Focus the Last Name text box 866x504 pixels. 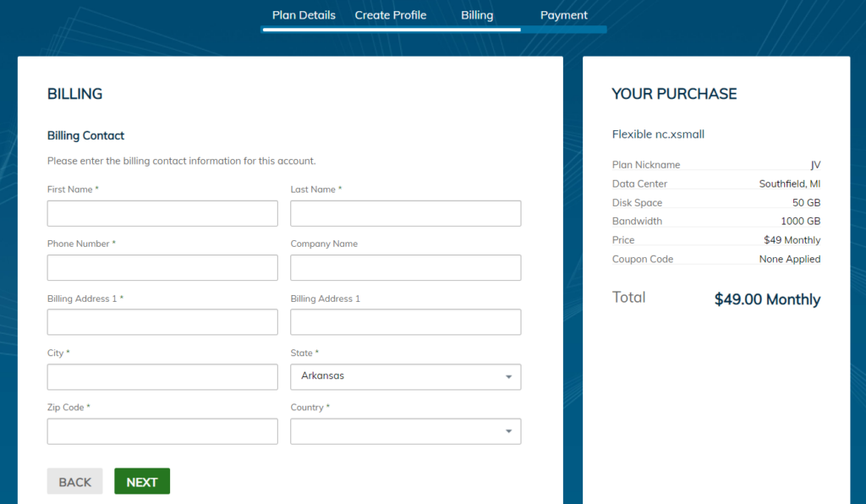405,213
